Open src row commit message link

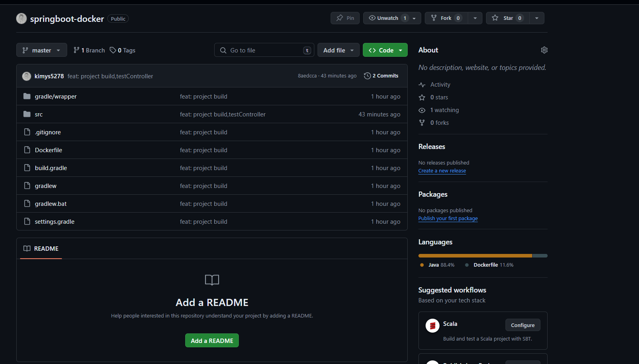(223, 114)
